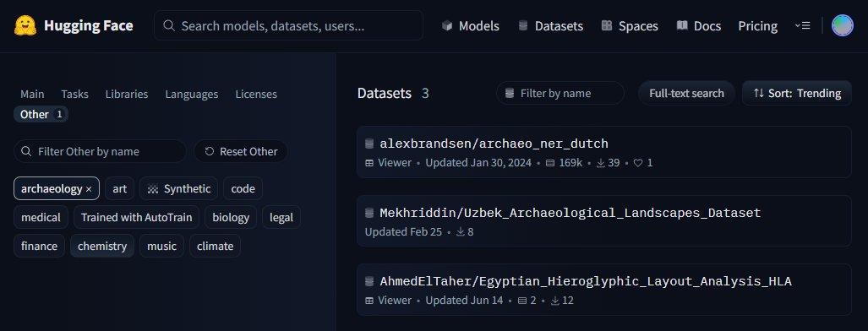The image size is (868, 331).
Task: Click the Datasets database icon
Action: (x=523, y=25)
